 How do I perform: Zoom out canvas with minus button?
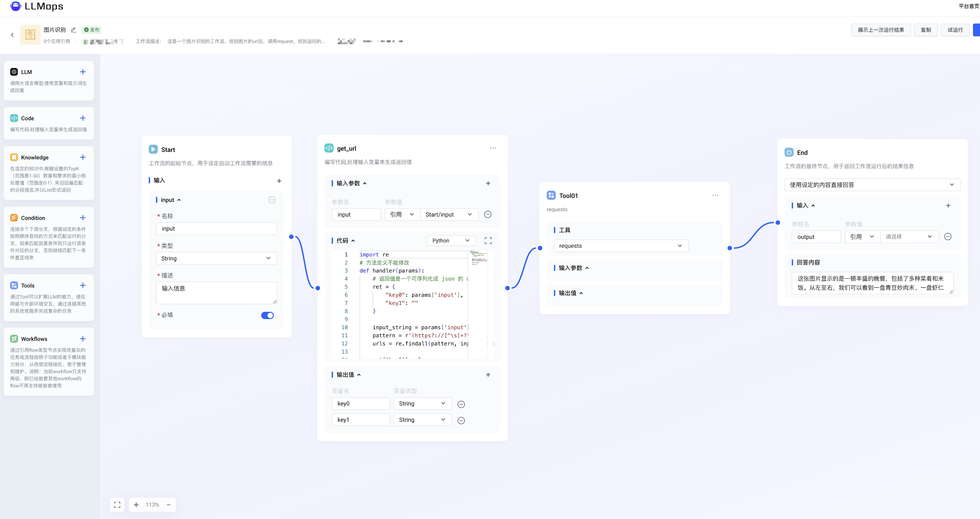point(168,504)
